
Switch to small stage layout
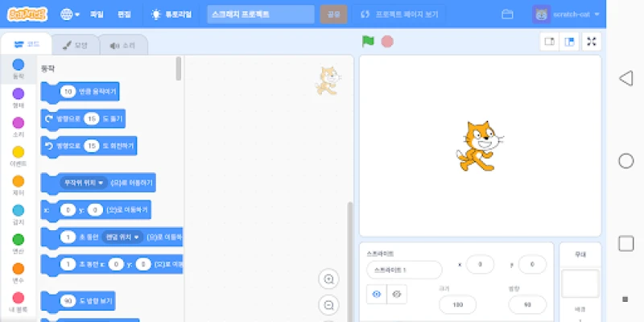(x=551, y=42)
